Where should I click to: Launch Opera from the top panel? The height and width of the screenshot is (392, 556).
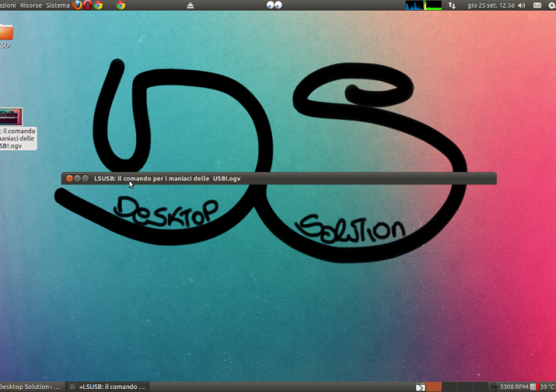click(88, 5)
